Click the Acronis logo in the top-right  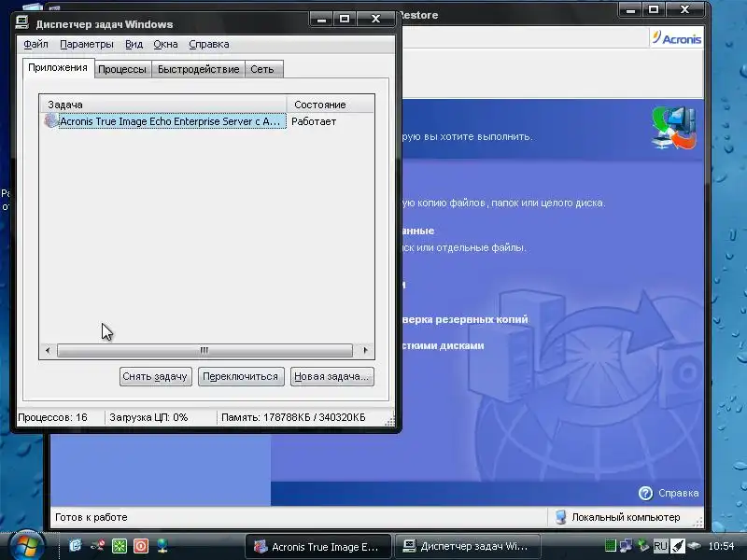pos(676,37)
